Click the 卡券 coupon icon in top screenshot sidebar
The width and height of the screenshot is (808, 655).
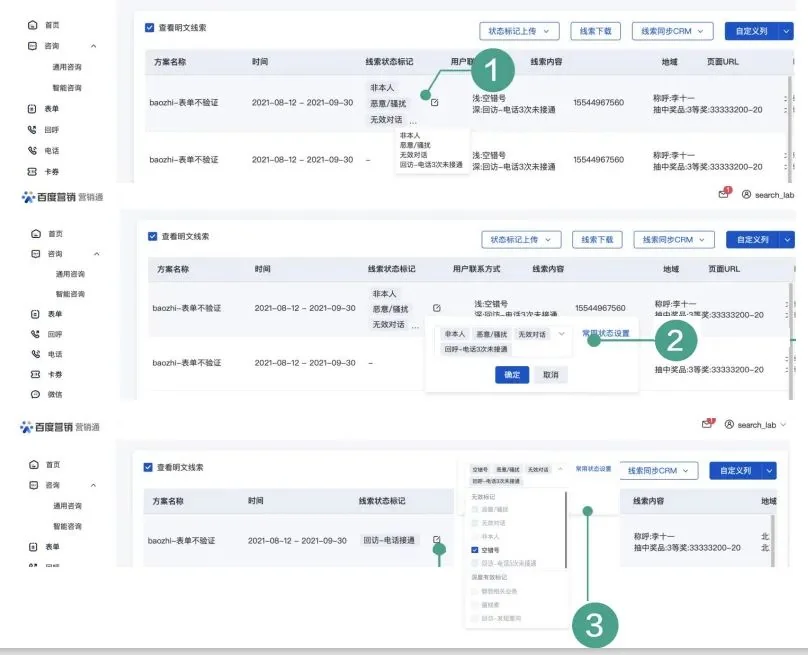tap(32, 172)
